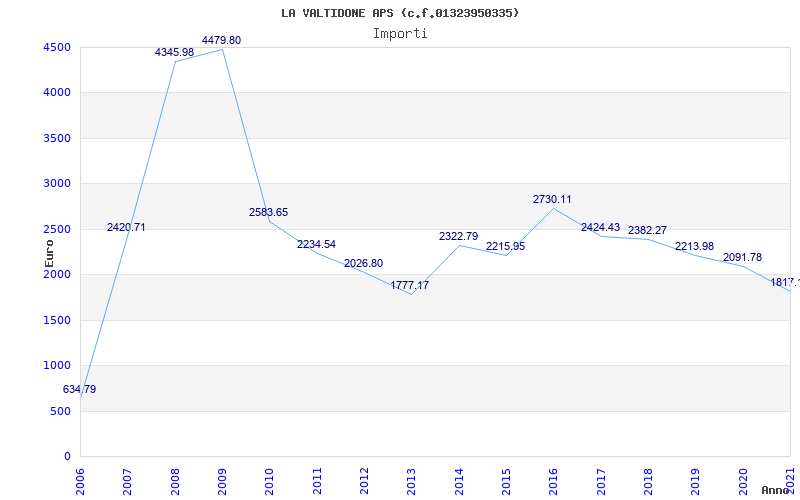Select data label 1777.17

tap(410, 285)
